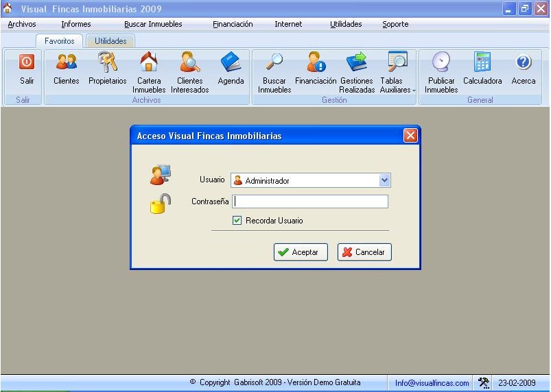Image resolution: width=551 pixels, height=392 pixels.
Task: Focus the Contraseña password field
Action: pos(310,201)
